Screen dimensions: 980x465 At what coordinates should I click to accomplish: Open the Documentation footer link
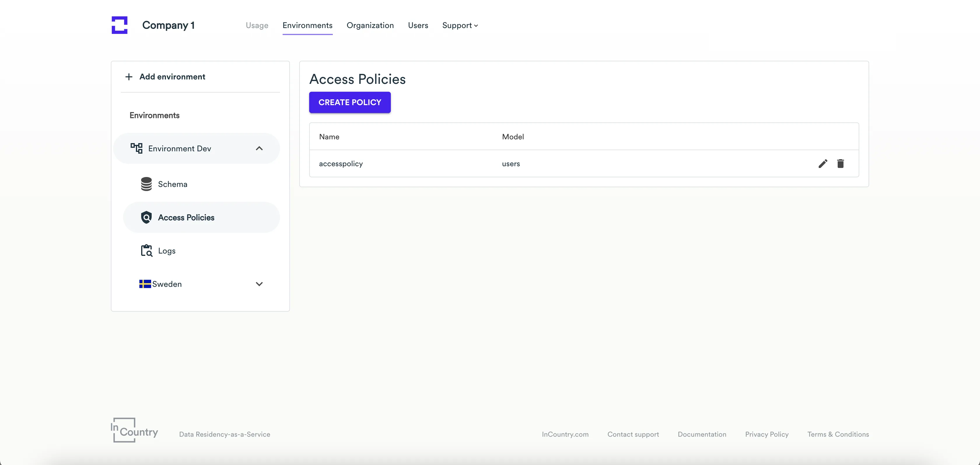click(x=701, y=434)
